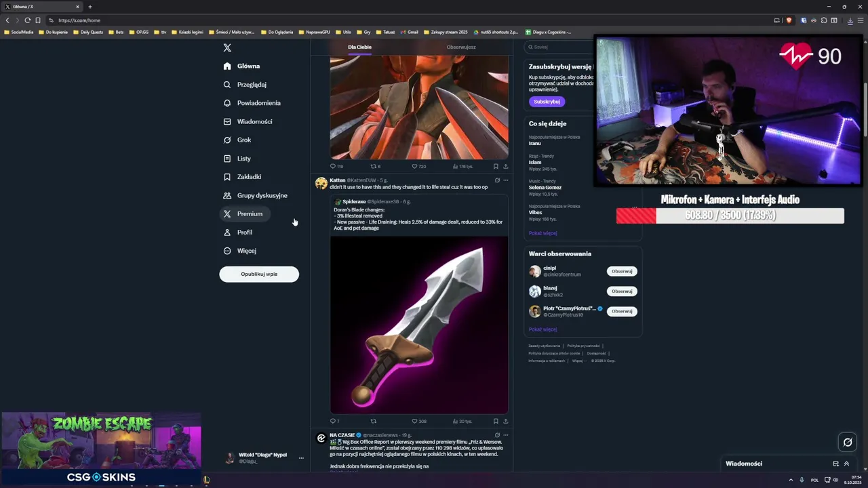This screenshot has height=488, width=868.
Task: Open Główna home page
Action: pos(242,66)
